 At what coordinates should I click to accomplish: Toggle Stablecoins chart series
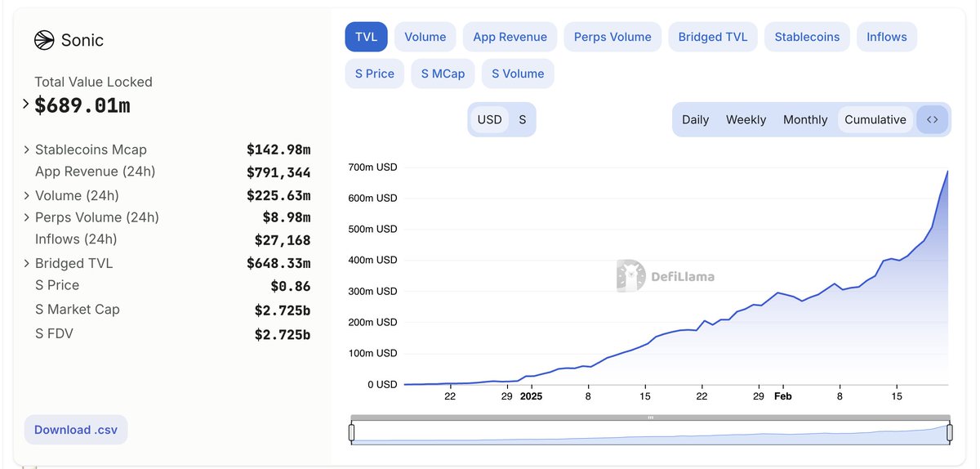click(807, 37)
